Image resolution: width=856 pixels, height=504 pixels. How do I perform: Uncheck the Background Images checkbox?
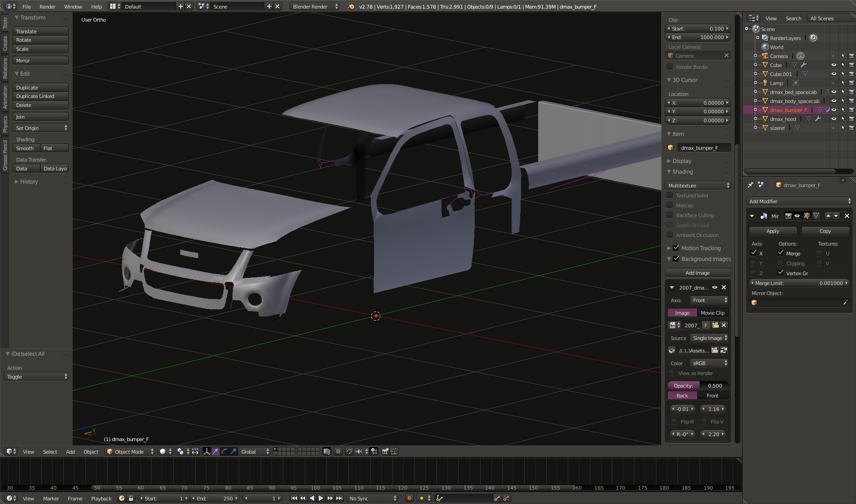coord(676,259)
